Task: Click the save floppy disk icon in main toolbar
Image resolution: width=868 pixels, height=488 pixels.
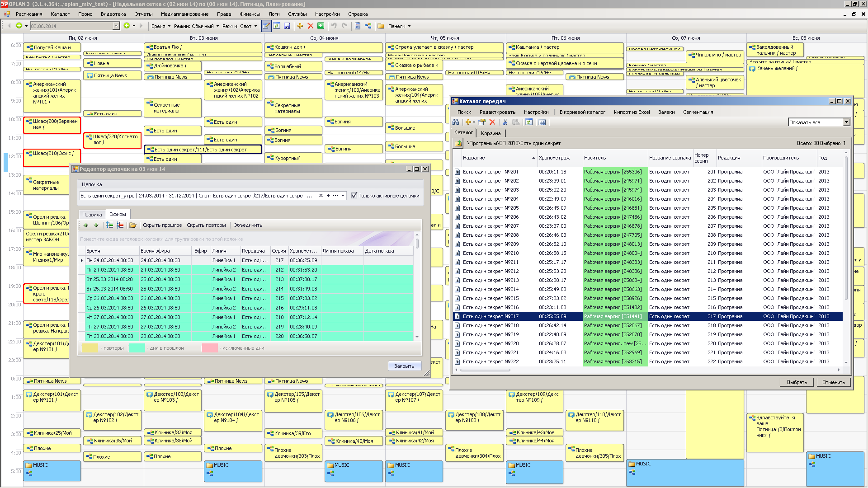Action: tap(287, 26)
